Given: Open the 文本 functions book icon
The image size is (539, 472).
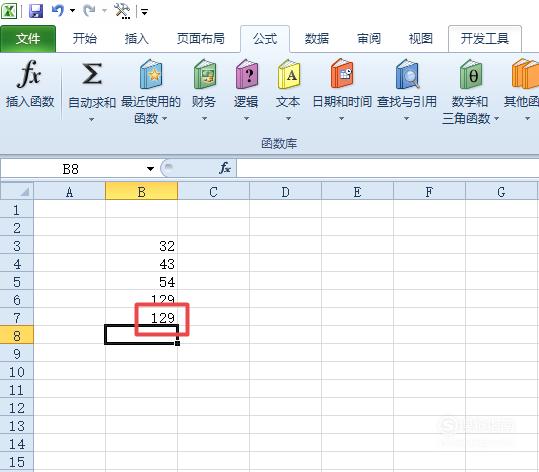Looking at the screenshot, I should 288,74.
